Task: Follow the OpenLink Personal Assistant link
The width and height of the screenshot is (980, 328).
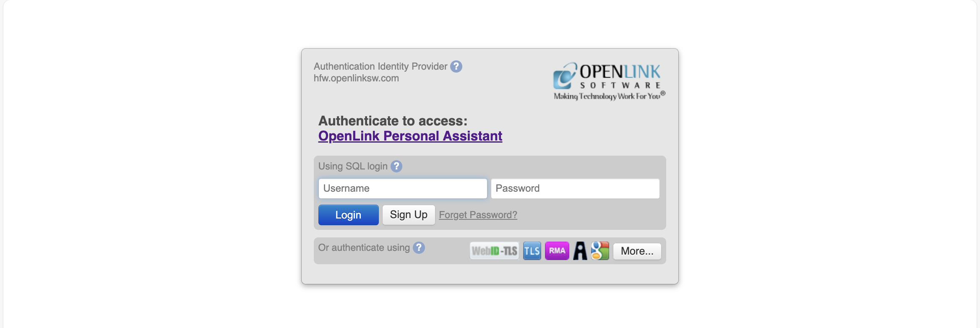Action: pos(410,136)
